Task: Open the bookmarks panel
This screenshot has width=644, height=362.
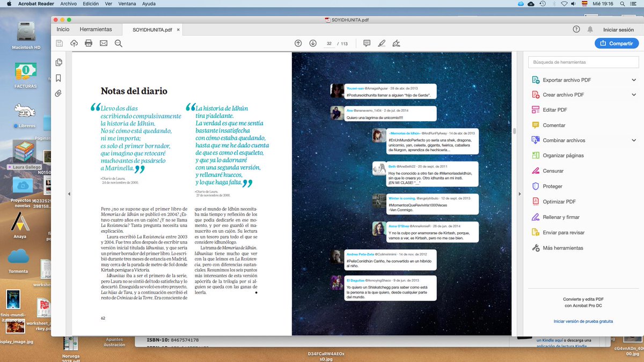Action: point(58,78)
